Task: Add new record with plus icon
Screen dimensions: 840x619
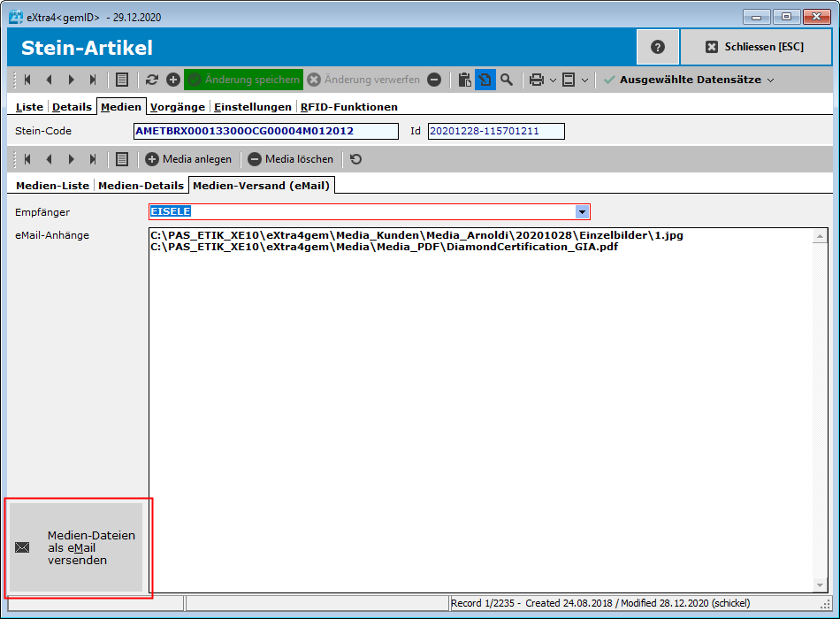Action: coord(173,80)
